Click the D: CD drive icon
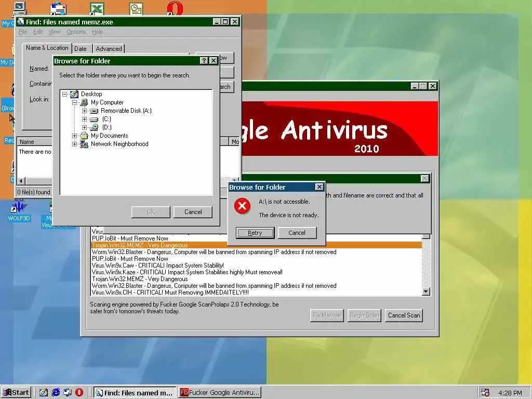This screenshot has height=399, width=532. point(94,128)
